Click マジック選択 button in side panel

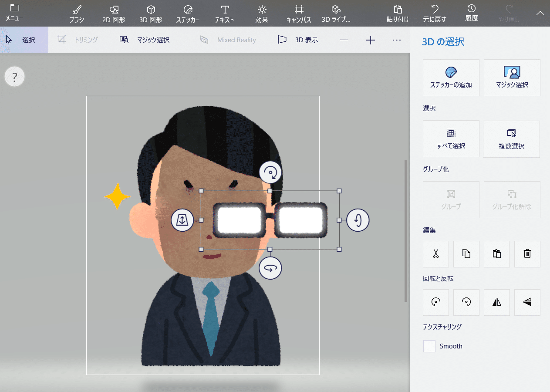pyautogui.click(x=512, y=78)
